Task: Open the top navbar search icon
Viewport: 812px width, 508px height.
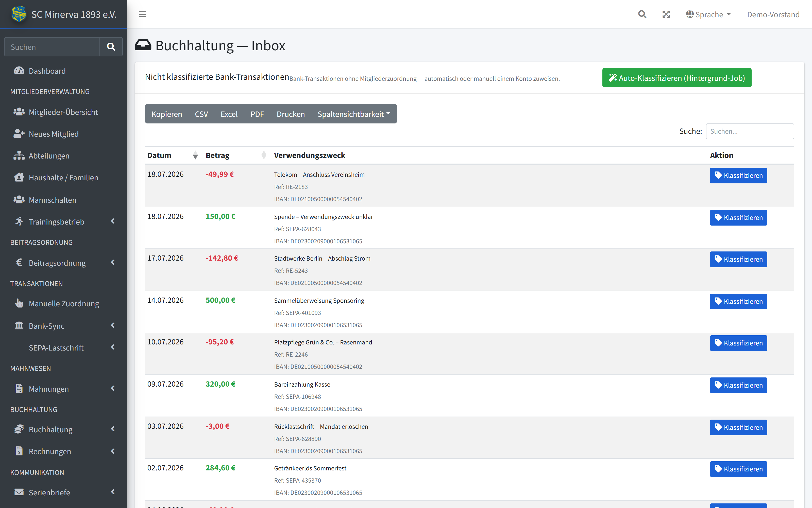Action: [x=642, y=14]
